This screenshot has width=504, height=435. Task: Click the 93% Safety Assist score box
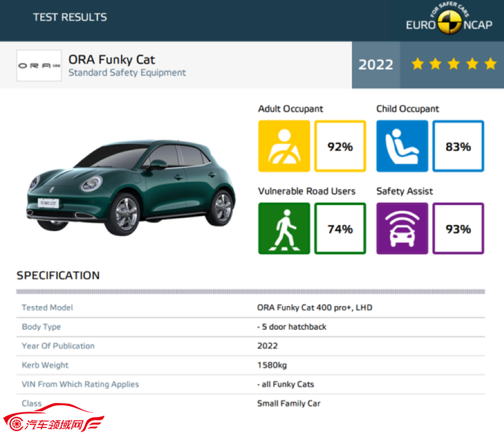459,228
